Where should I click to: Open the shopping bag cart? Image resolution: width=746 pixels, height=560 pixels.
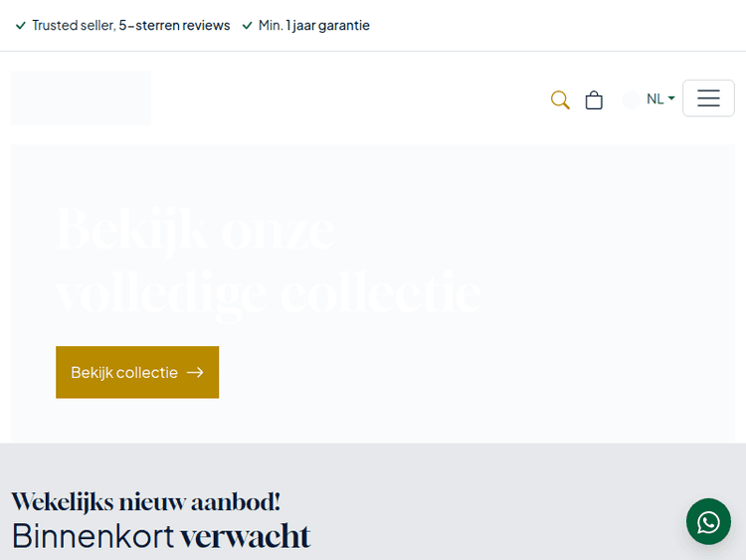[x=594, y=99]
